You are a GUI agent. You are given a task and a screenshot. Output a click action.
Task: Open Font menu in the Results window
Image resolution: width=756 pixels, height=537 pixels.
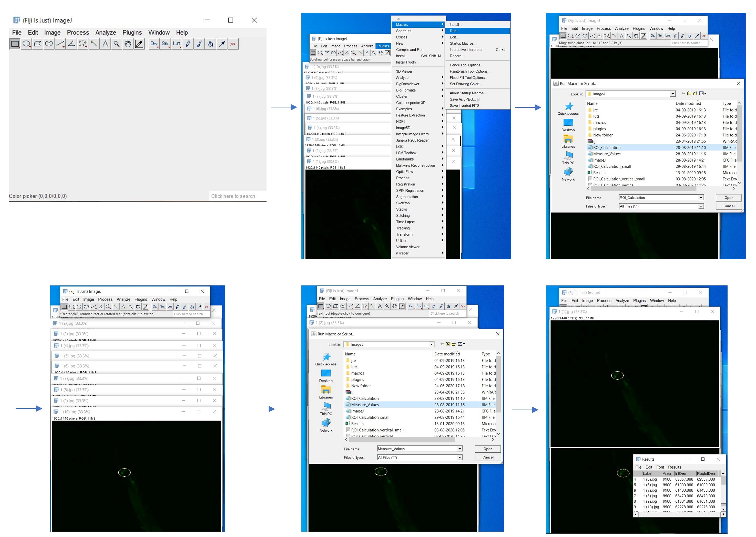[660, 467]
